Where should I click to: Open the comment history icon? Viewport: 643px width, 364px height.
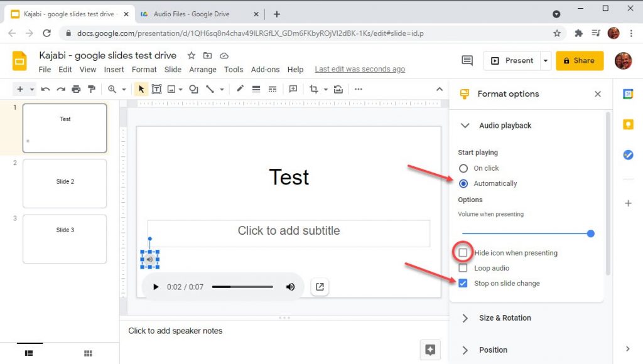pos(467,61)
